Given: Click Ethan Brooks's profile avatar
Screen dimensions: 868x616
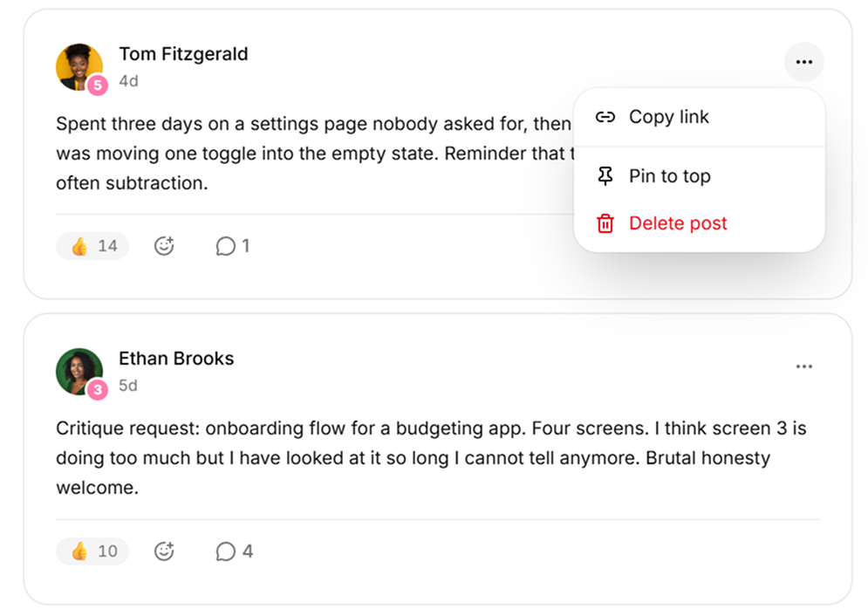Looking at the screenshot, I should pyautogui.click(x=79, y=372).
